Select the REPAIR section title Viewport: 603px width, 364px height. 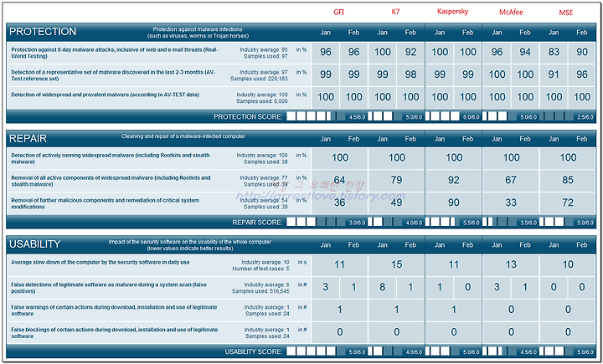pyautogui.click(x=28, y=139)
